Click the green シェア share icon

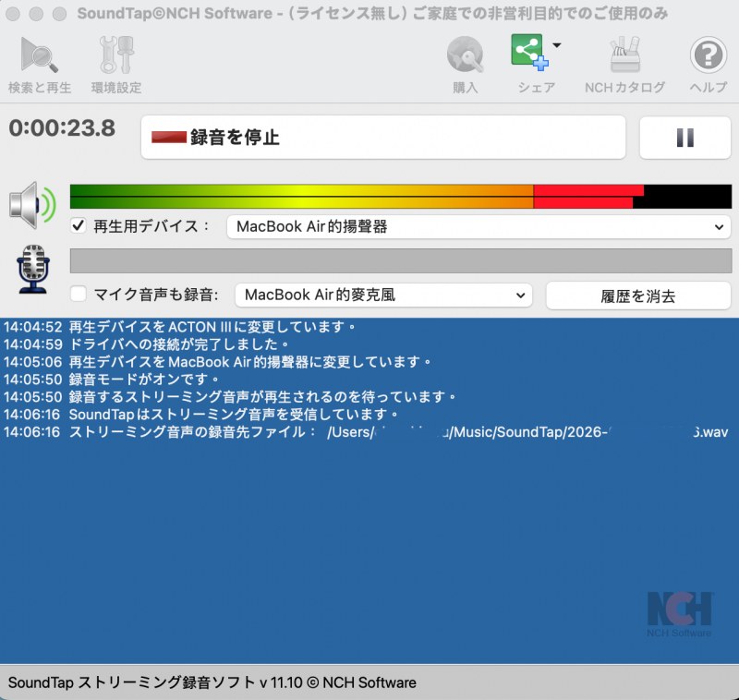[528, 52]
